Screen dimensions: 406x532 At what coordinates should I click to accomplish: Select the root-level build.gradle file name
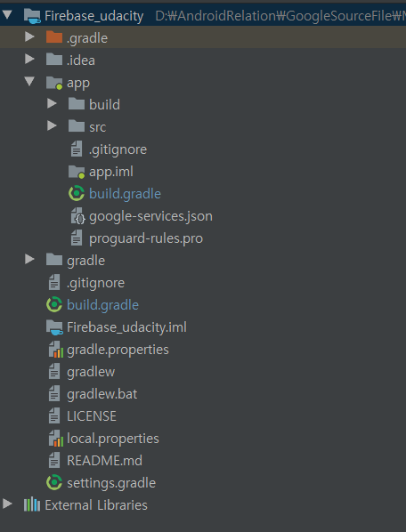pyautogui.click(x=103, y=305)
